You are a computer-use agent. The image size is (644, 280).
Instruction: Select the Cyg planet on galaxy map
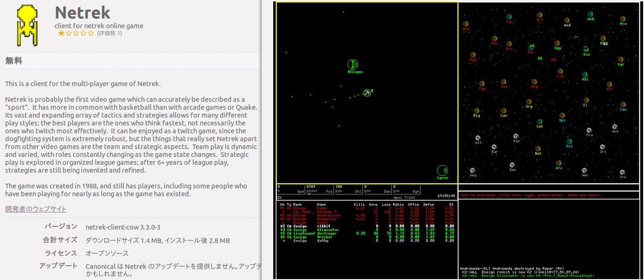click(558, 43)
